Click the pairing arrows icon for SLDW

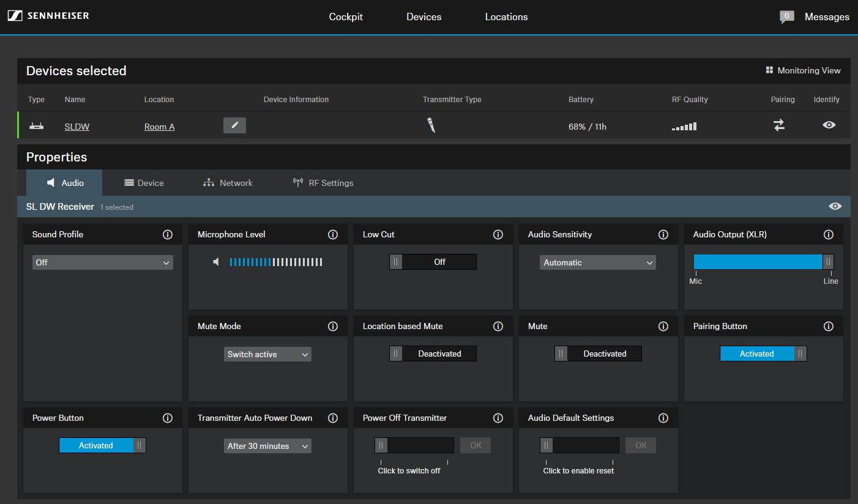pos(778,125)
